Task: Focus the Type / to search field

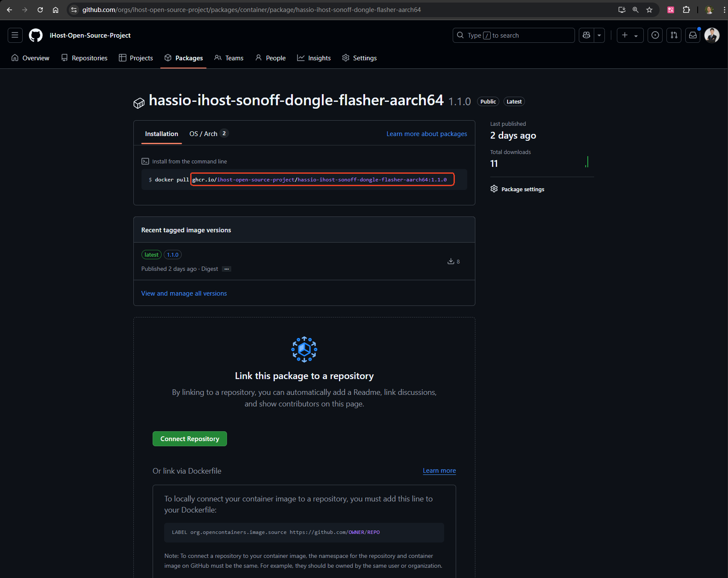Action: [x=513, y=35]
